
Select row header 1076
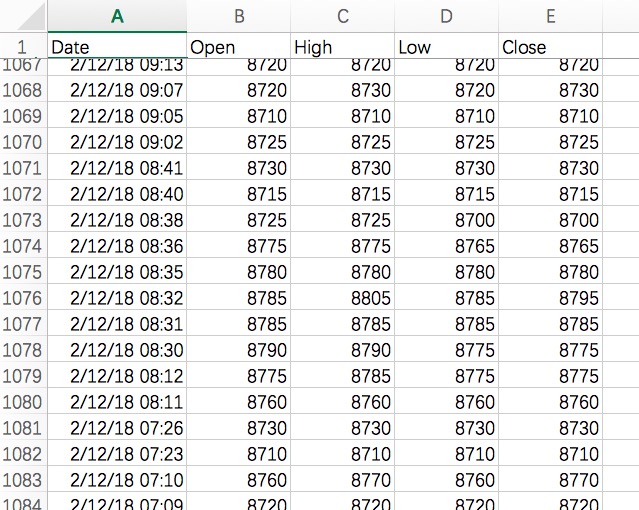click(x=22, y=298)
